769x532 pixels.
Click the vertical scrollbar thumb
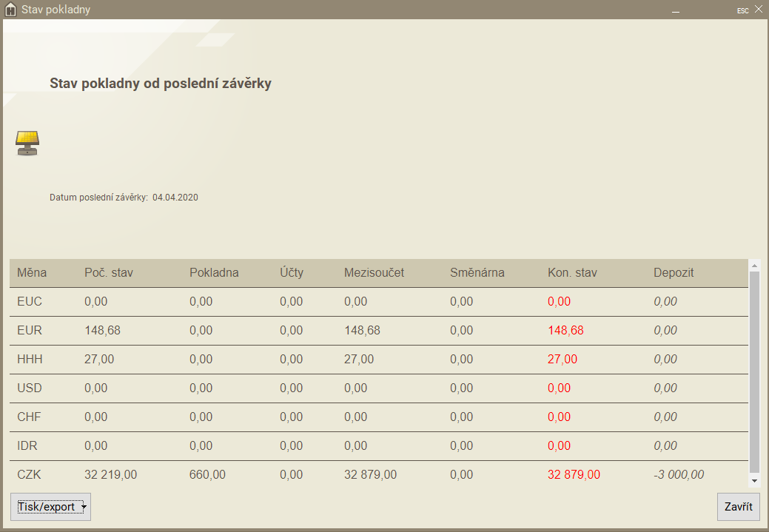pos(754,370)
